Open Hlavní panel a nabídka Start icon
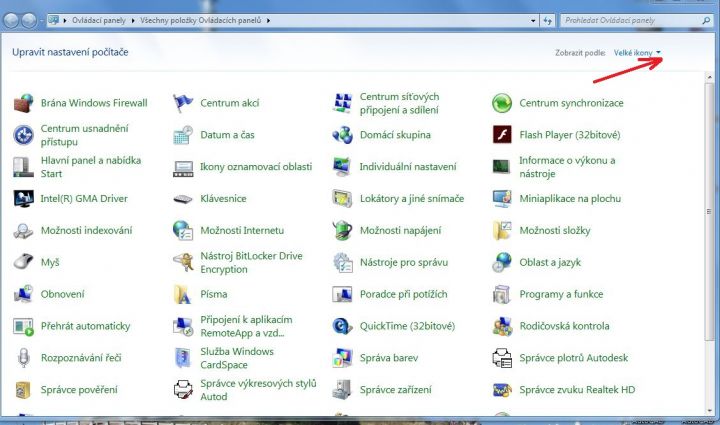This screenshot has width=720, height=425. pyautogui.click(x=23, y=167)
